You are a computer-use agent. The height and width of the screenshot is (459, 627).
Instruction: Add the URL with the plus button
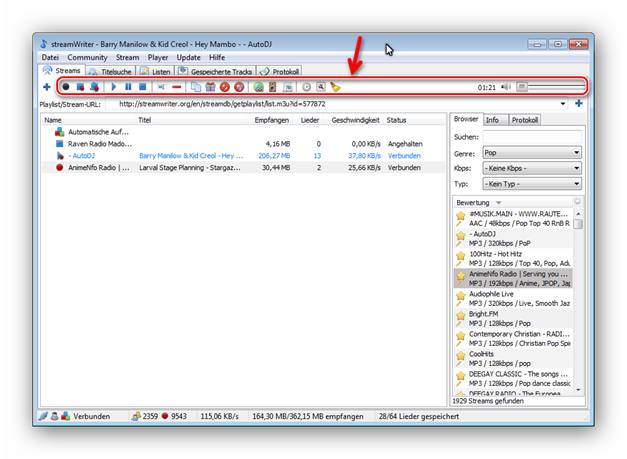[x=579, y=104]
